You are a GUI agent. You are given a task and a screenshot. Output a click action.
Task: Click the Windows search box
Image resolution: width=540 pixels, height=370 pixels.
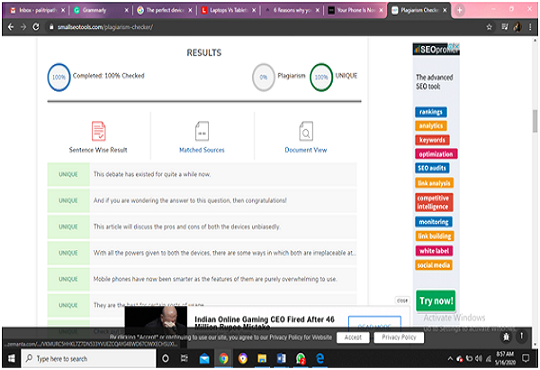click(89, 359)
